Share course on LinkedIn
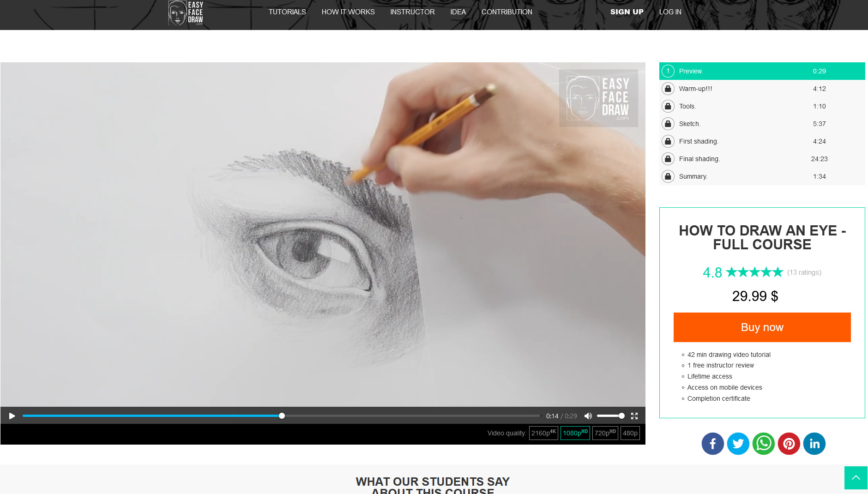 click(814, 444)
